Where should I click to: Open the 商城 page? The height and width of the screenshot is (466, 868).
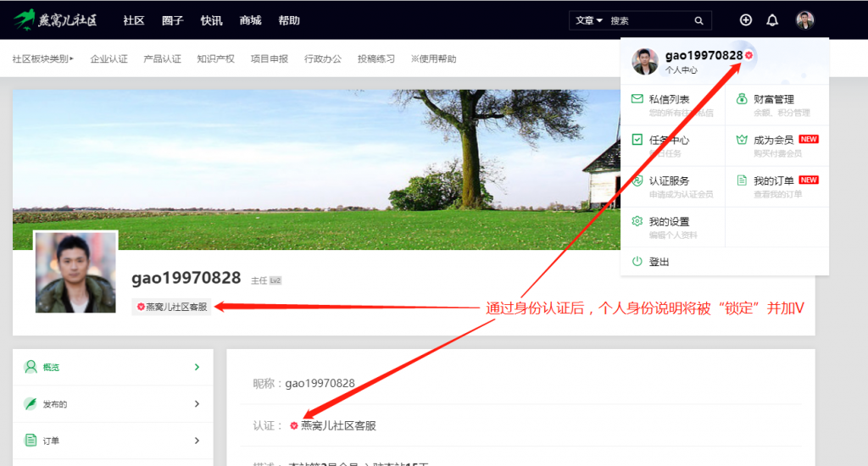(250, 20)
